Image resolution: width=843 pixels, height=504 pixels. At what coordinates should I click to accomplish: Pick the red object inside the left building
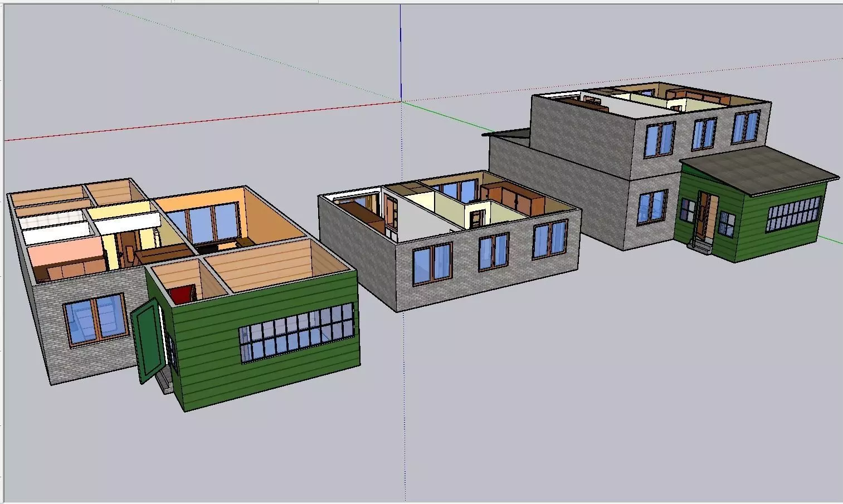coord(182,293)
